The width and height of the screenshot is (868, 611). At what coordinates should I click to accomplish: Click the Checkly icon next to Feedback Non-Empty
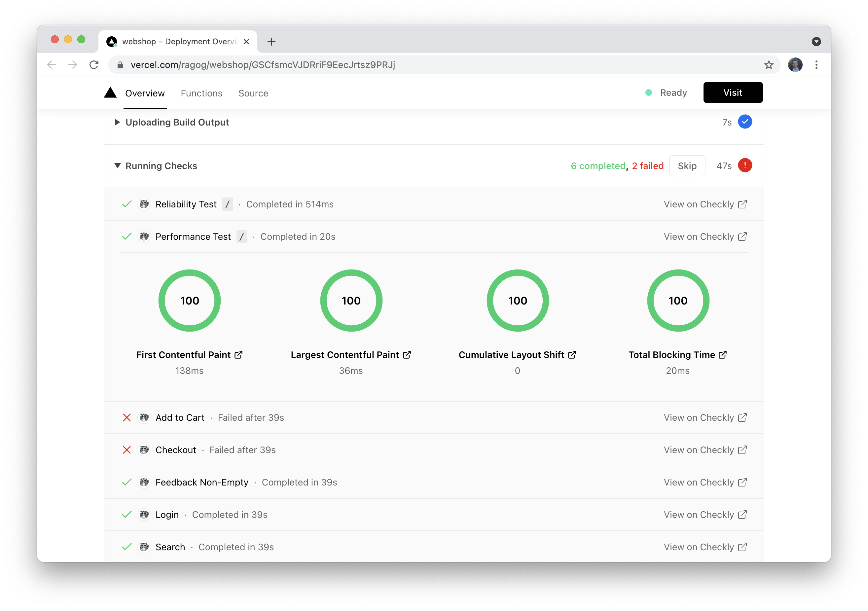[144, 482]
